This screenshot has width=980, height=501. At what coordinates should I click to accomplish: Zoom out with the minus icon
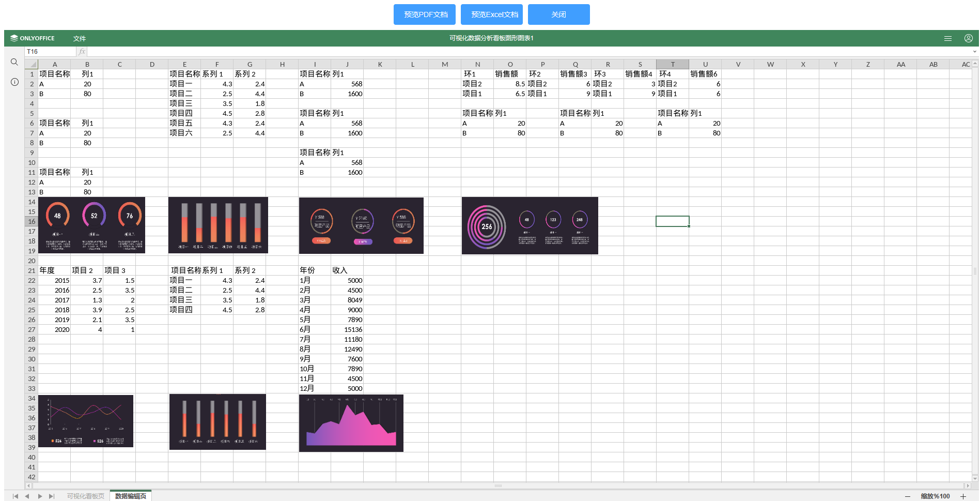click(908, 496)
